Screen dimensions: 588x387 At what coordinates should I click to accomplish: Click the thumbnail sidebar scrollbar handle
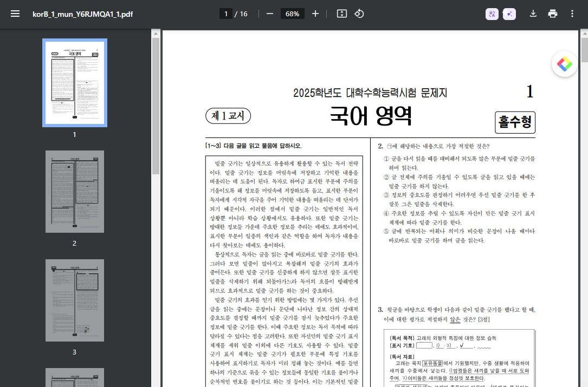tap(156, 106)
